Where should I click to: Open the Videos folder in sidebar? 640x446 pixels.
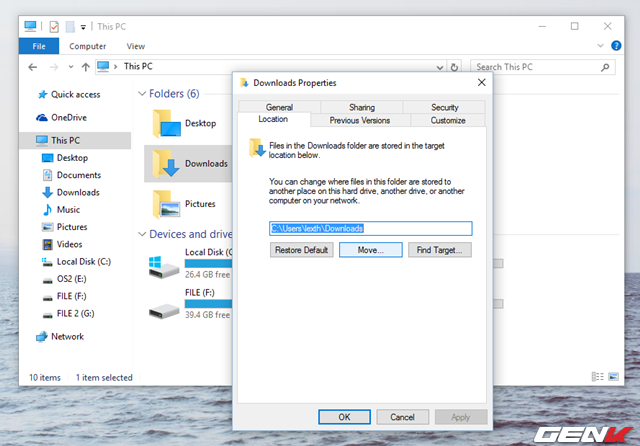(x=48, y=244)
